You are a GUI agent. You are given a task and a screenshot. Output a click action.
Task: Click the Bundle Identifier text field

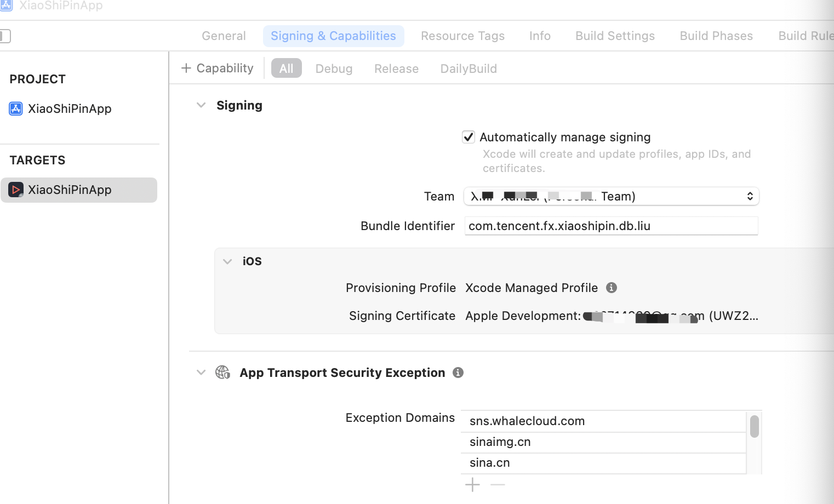click(611, 226)
